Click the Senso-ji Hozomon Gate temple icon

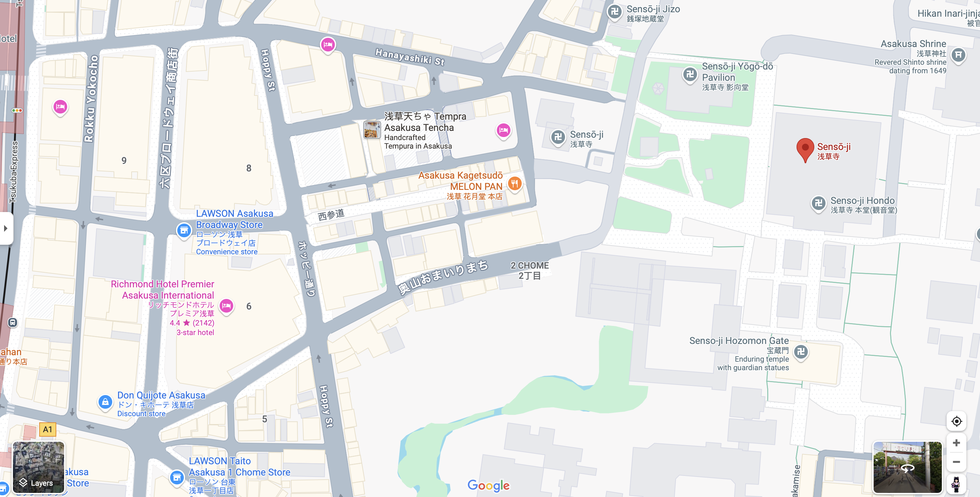pos(800,352)
